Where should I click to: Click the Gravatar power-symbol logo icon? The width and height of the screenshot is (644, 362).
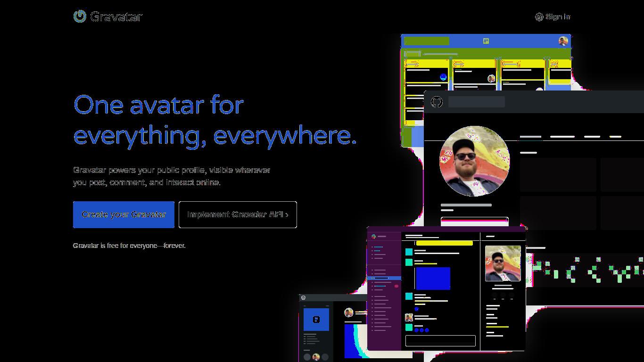point(80,16)
